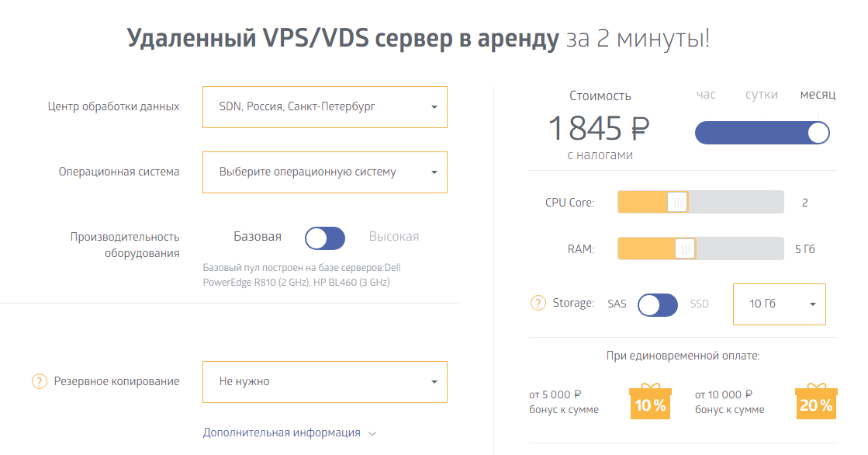The height and width of the screenshot is (455, 868).
Task: Click the help icon beside Резервное копирование
Action: [40, 381]
